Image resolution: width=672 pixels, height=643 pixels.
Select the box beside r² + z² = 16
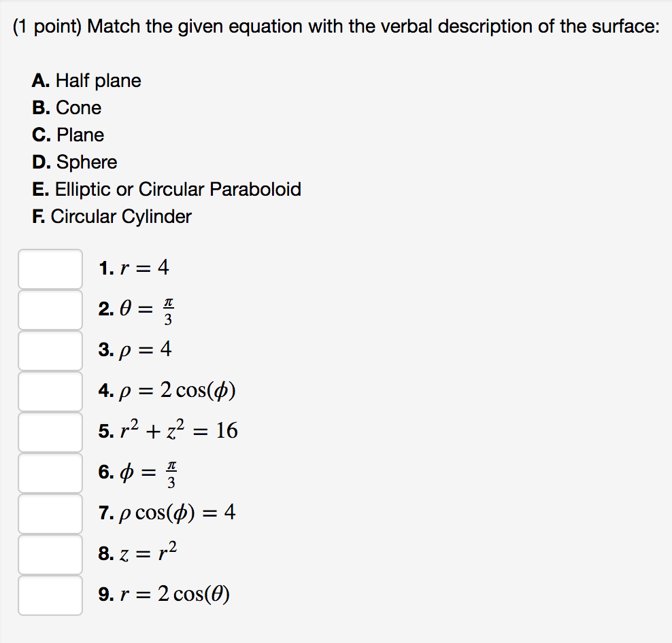pyautogui.click(x=50, y=432)
